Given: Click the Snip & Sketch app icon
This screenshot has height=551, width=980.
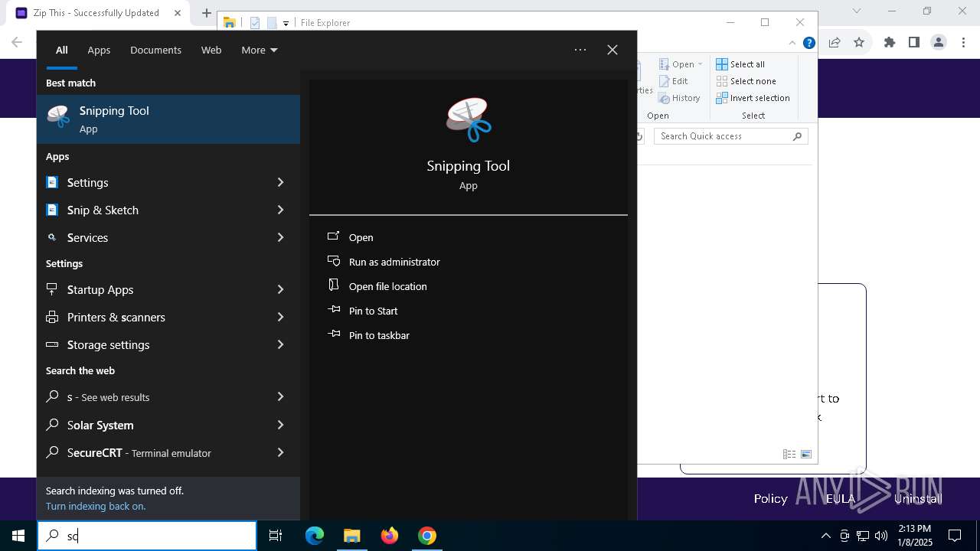Looking at the screenshot, I should pyautogui.click(x=52, y=210).
